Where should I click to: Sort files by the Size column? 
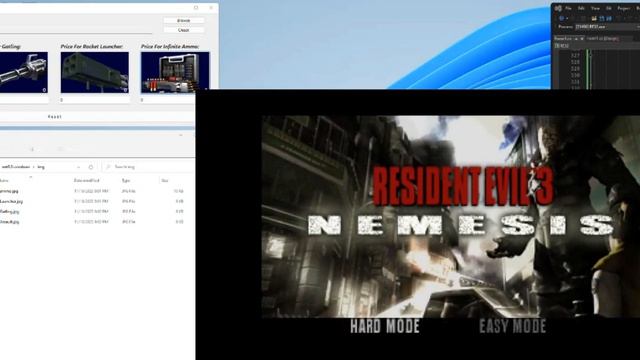(165, 180)
